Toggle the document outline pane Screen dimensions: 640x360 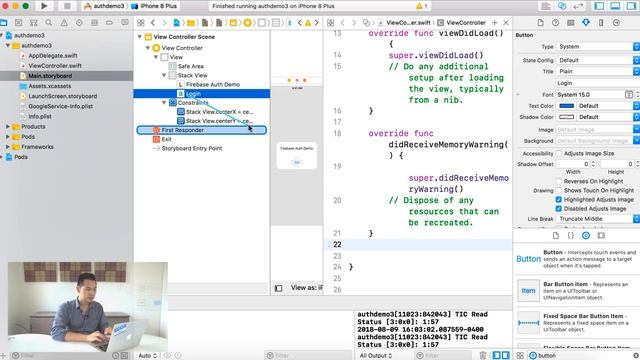(x=278, y=288)
